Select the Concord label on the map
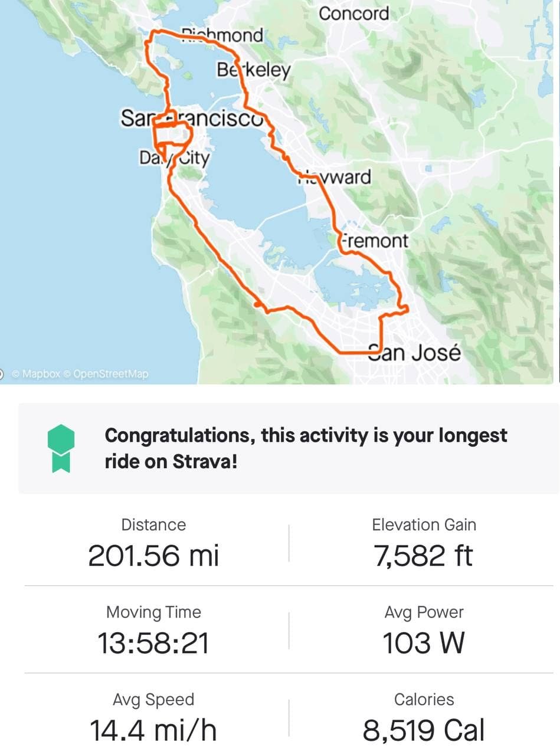Image resolution: width=560 pixels, height=755 pixels. [x=353, y=14]
